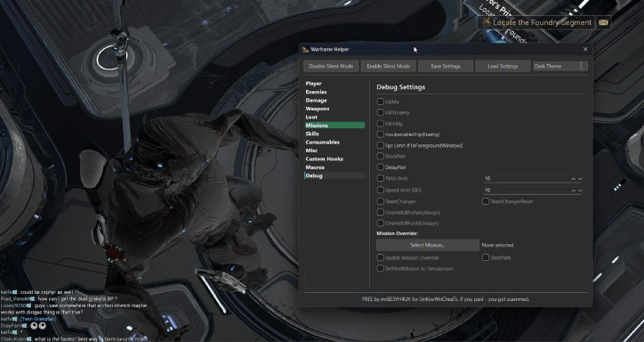Tick Enable Mission Override checkbox

pos(381,257)
